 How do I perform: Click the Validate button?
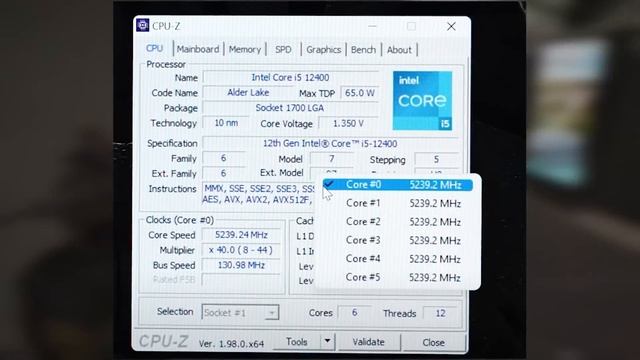point(369,342)
